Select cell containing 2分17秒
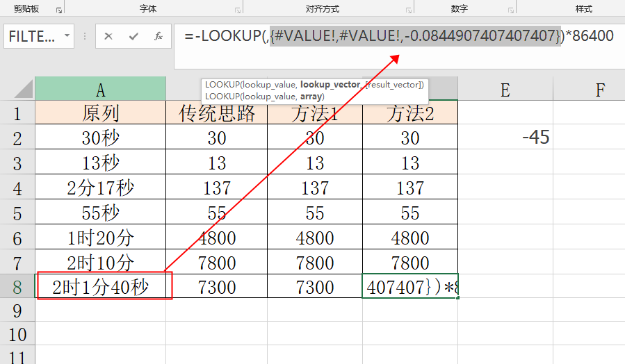The height and width of the screenshot is (364, 625). (100, 188)
